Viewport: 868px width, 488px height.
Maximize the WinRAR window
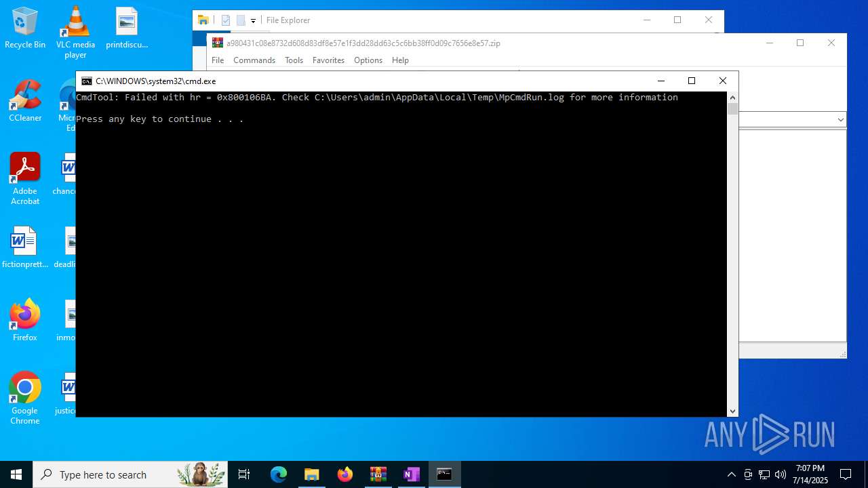800,43
